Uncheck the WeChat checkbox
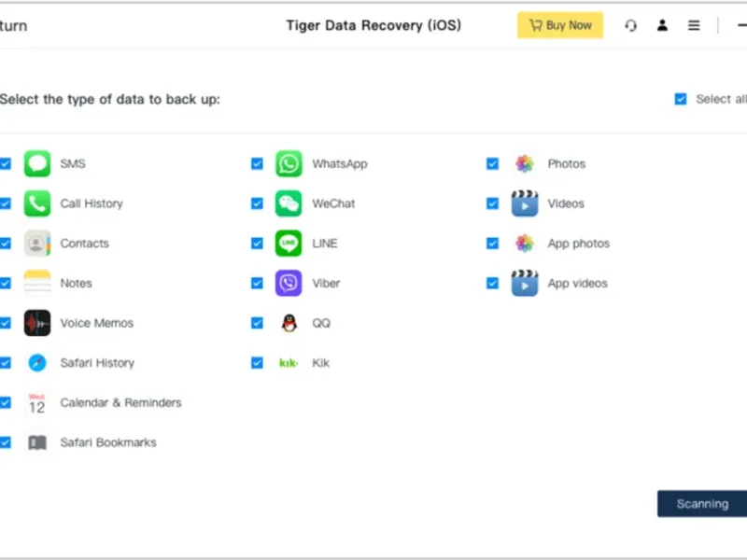Screen dimensions: 747x560 coord(257,203)
